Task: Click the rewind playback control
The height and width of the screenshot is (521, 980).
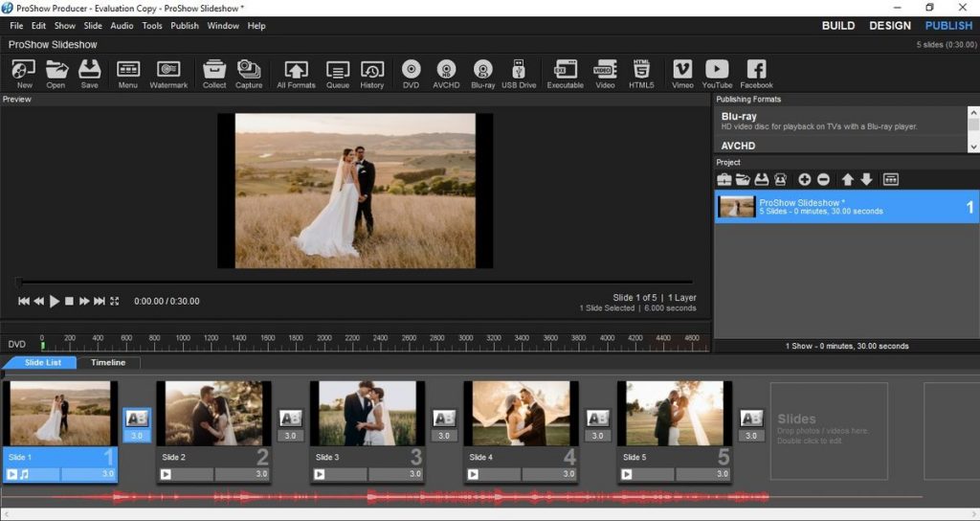Action: (x=38, y=301)
